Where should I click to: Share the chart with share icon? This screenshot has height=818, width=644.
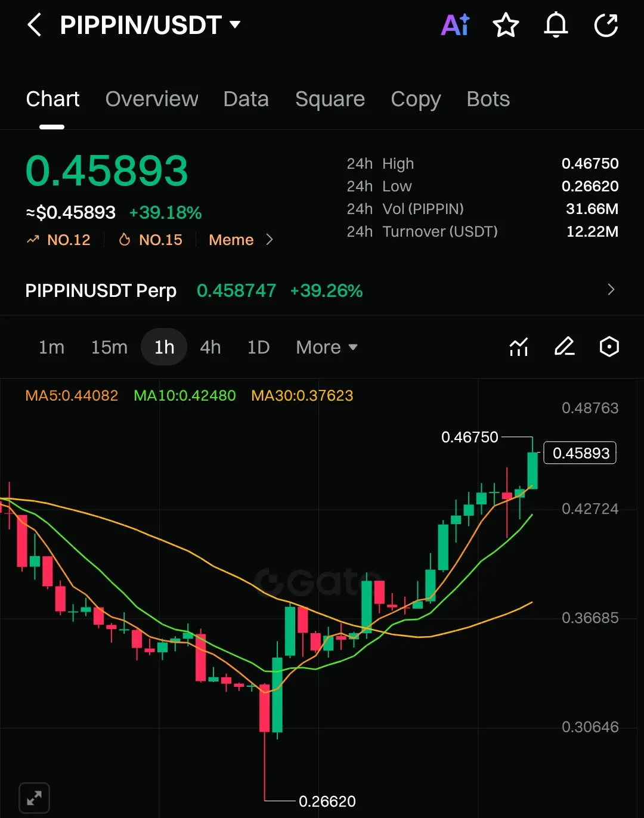(606, 25)
